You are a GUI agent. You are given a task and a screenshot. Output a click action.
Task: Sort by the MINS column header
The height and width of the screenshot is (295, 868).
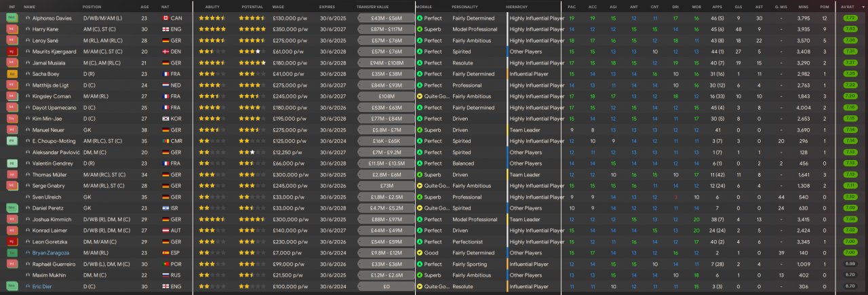click(803, 6)
